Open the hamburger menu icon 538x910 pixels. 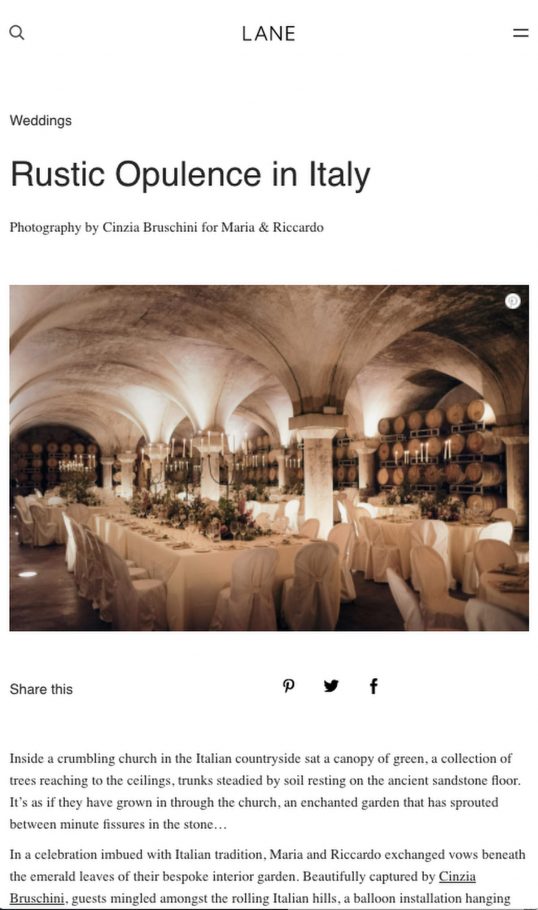[521, 33]
